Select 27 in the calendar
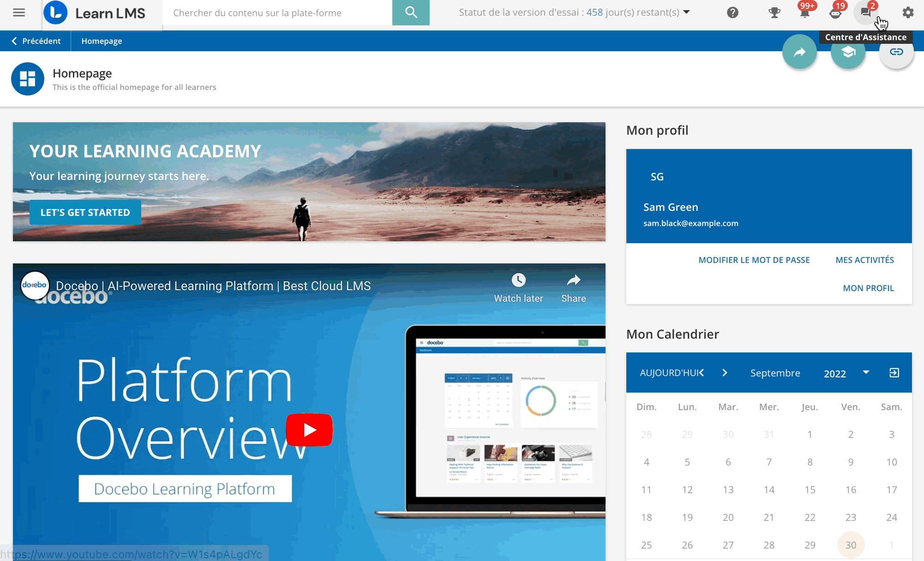The width and height of the screenshot is (924, 561). (728, 545)
